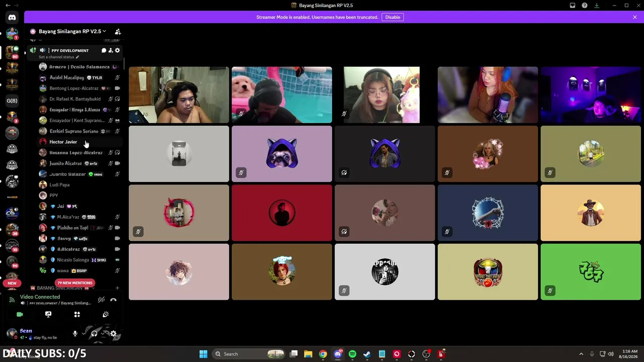Open Spotify from taskbar

pyautogui.click(x=352, y=354)
